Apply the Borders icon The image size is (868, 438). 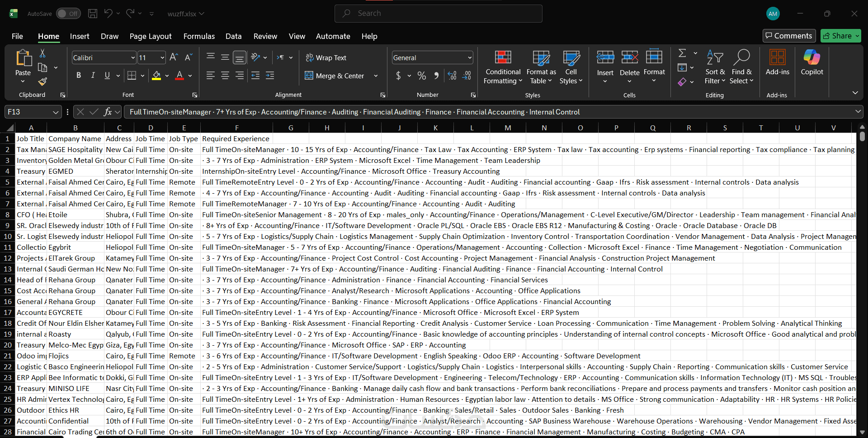[132, 76]
